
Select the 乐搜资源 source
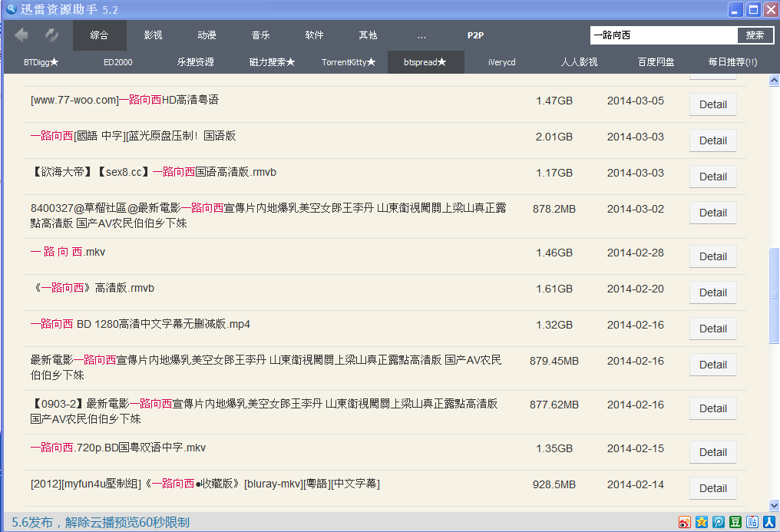click(x=196, y=62)
